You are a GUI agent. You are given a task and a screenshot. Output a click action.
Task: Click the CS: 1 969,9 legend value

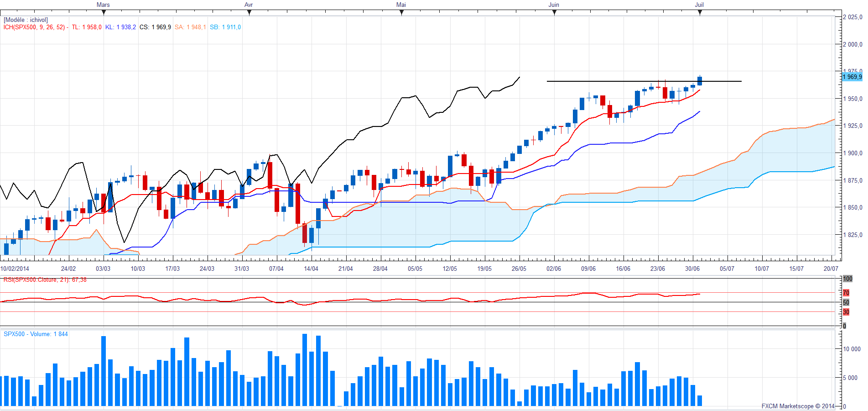coord(155,27)
